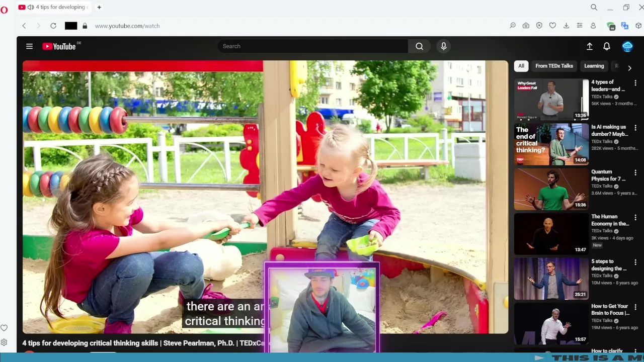Open options for 5 steps to designing video
This screenshot has width=644, height=362.
click(635, 262)
